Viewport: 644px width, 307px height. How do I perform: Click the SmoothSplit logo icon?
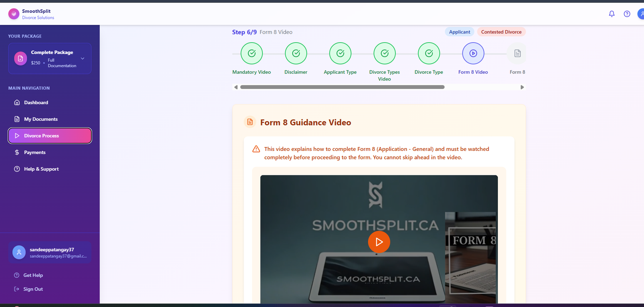pyautogui.click(x=14, y=14)
